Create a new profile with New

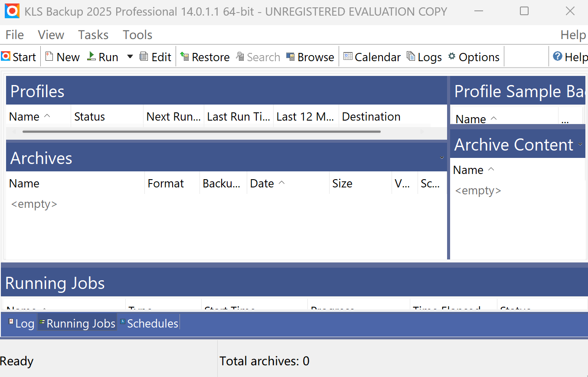point(62,57)
